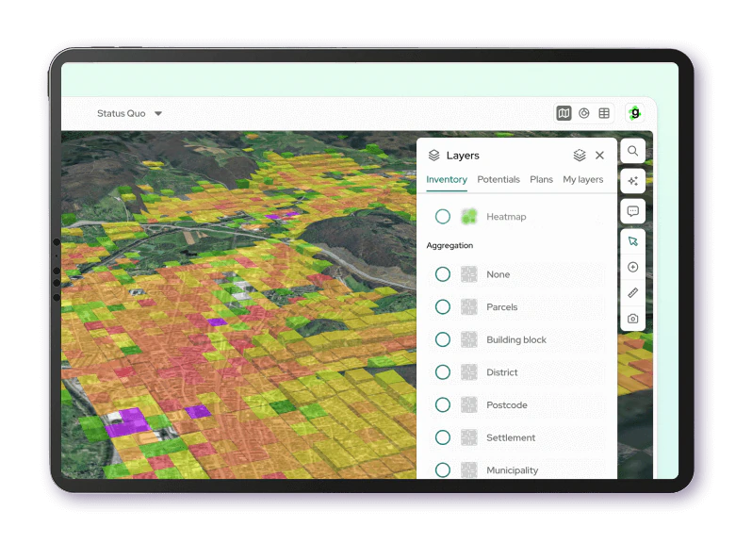Choose the District aggregation radio button
The width and height of the screenshot is (752, 560).
pos(442,372)
